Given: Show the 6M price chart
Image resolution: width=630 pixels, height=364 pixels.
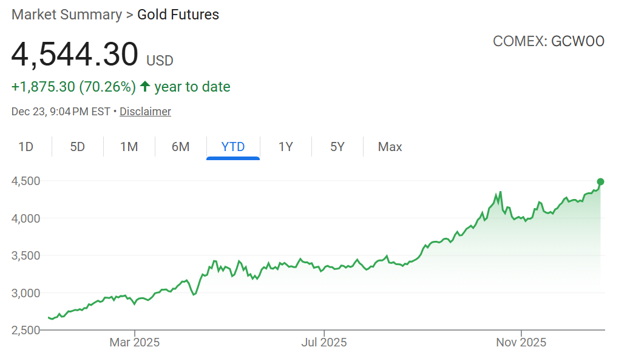Looking at the screenshot, I should (180, 147).
